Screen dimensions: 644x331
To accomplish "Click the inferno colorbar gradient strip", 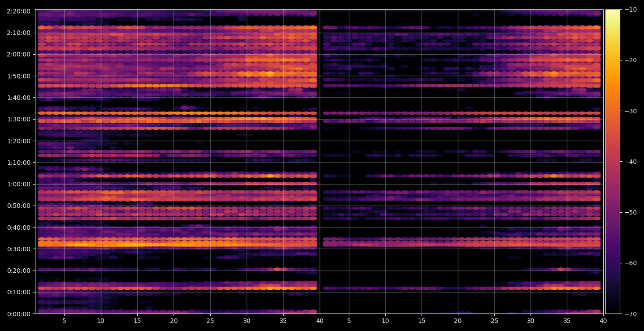I will [x=613, y=162].
